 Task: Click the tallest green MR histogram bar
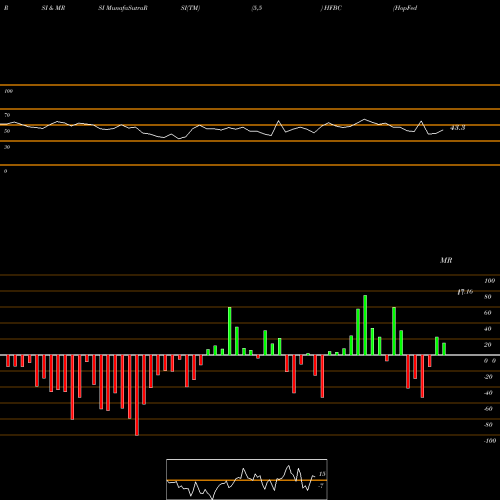point(365,325)
